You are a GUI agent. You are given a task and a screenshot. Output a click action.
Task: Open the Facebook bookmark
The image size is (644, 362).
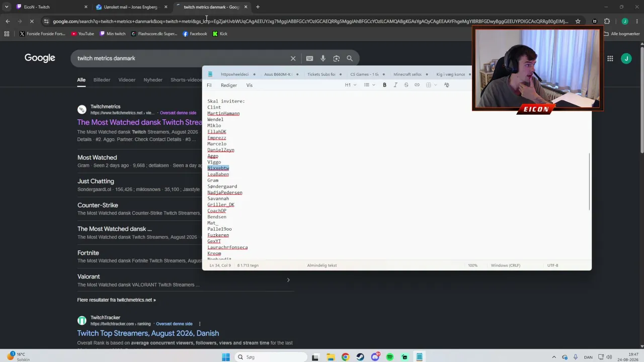195,34
